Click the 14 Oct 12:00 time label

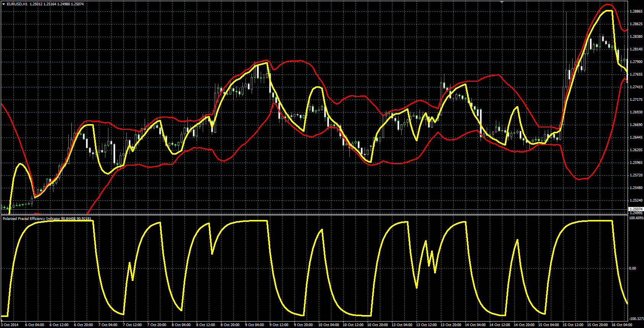coord(500,325)
